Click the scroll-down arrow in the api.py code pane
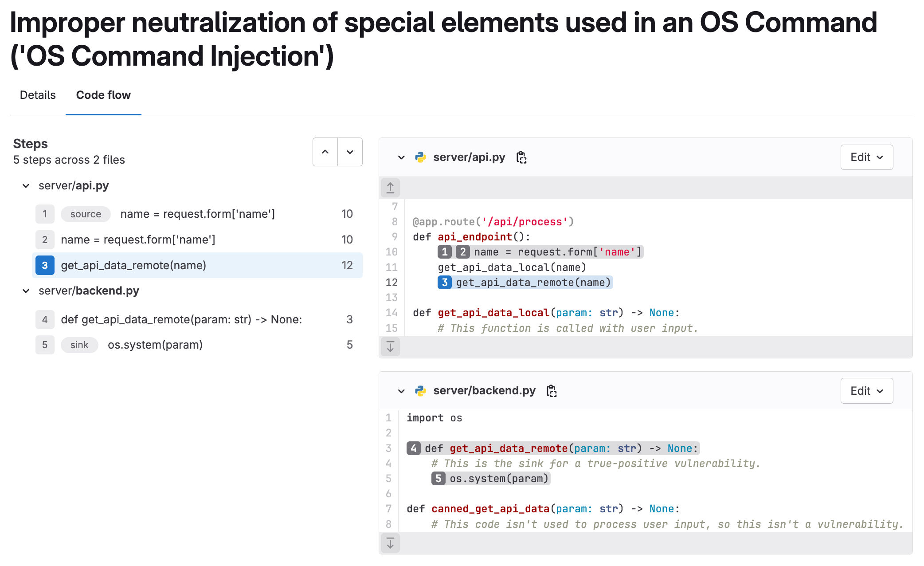This screenshot has height=566, width=924. pos(390,347)
